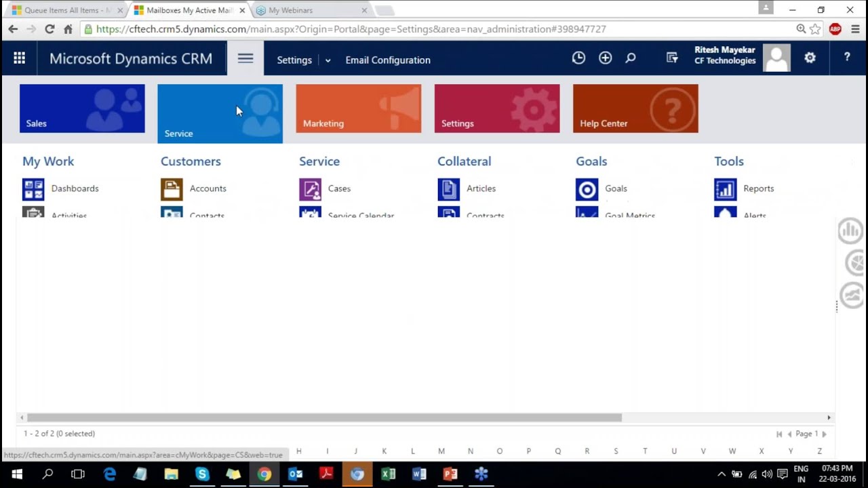Image resolution: width=868 pixels, height=488 pixels.
Task: Click the hamburger navigation menu icon
Action: coord(245,59)
